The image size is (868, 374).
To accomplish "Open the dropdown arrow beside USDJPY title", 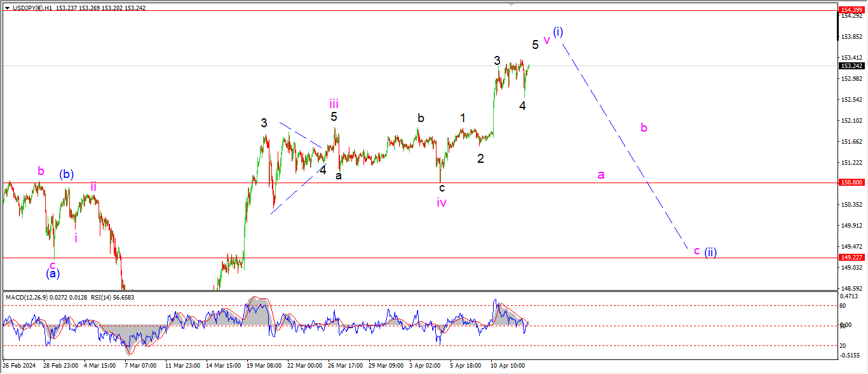I will click(x=7, y=8).
